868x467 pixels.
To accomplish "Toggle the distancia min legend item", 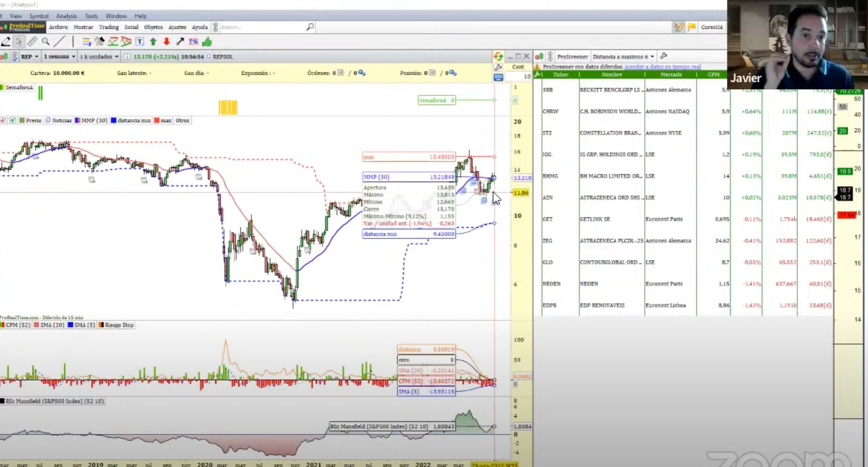I will (x=131, y=120).
